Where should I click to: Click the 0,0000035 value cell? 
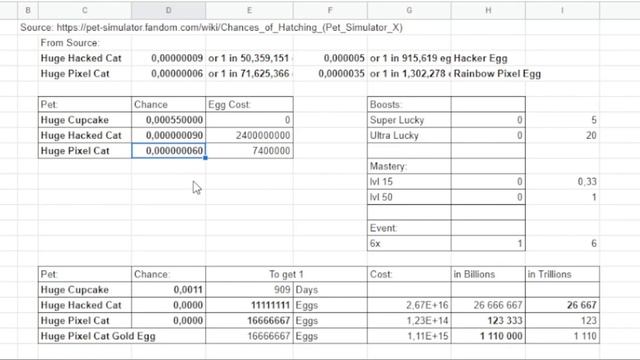pos(330,74)
